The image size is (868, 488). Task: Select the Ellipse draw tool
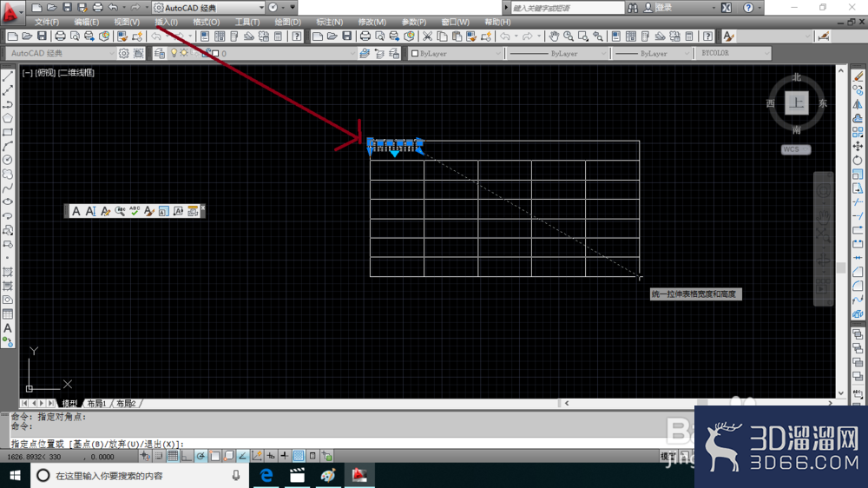click(x=8, y=202)
